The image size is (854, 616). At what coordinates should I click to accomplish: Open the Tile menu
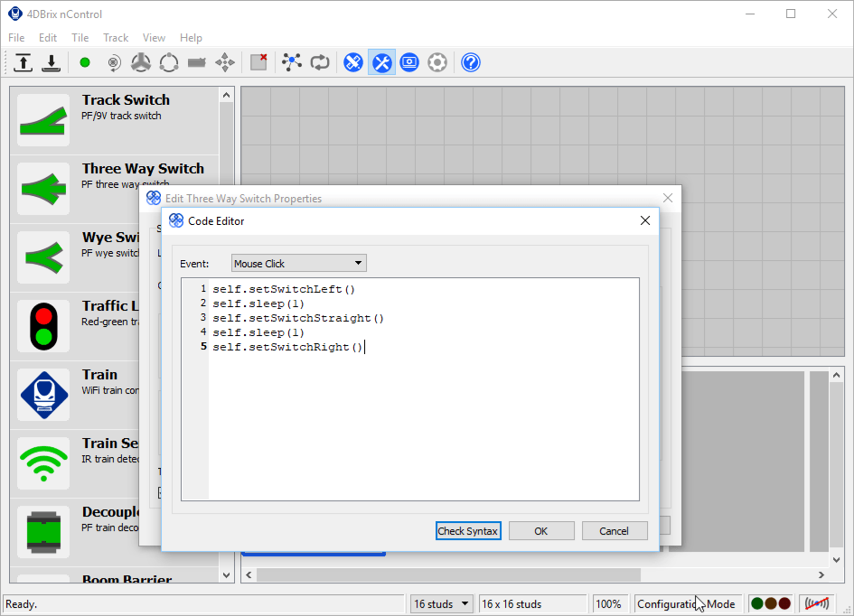click(x=80, y=38)
